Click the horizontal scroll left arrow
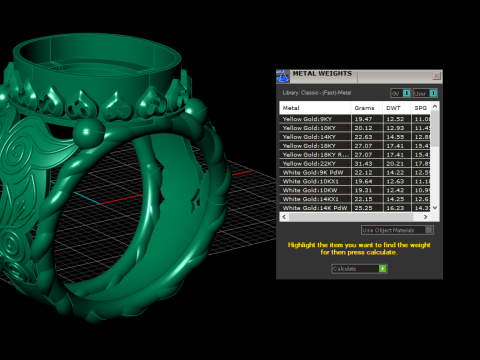 tap(284, 217)
